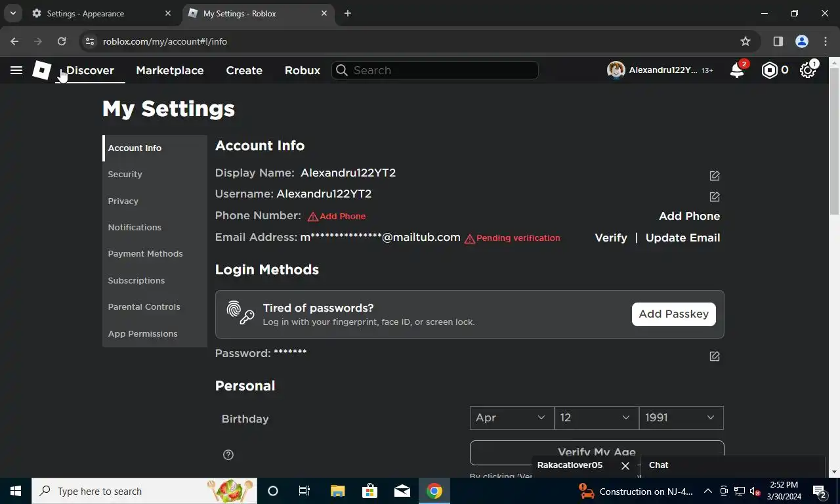
Task: Open the hamburger navigation menu
Action: (16, 70)
